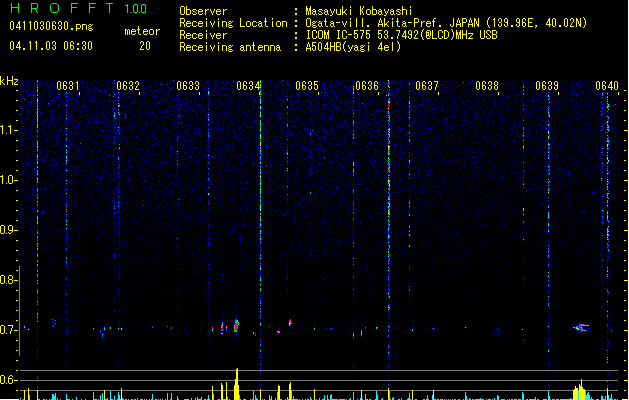Click the HROFFT program title
629x400 pixels.
[62, 8]
